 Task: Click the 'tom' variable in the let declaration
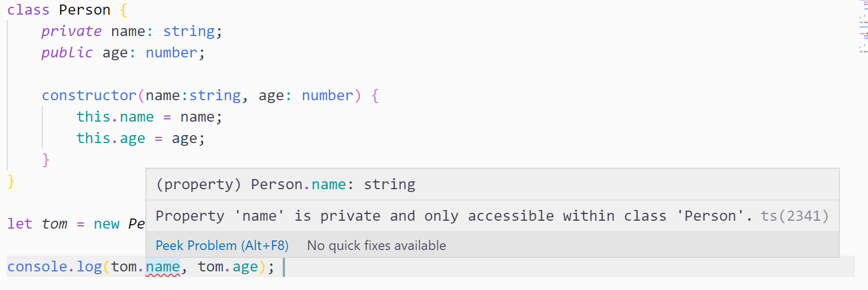coord(55,224)
